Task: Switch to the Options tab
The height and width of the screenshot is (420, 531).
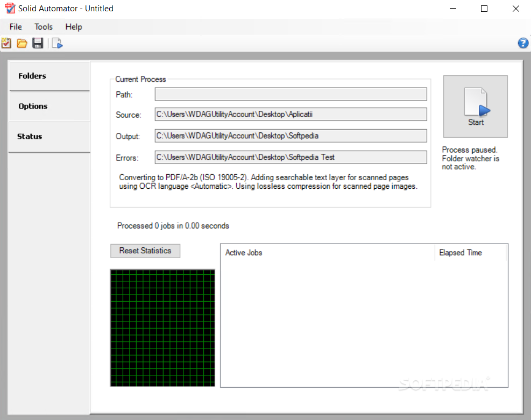Action: point(49,106)
